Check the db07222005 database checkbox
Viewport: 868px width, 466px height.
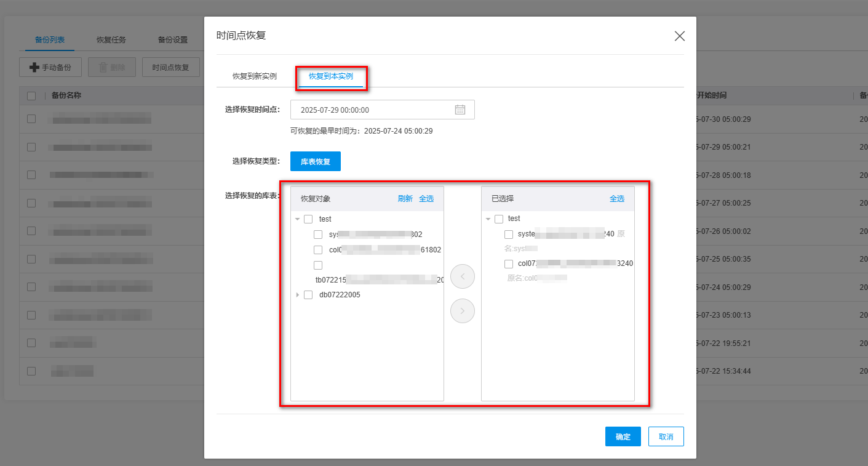point(308,295)
